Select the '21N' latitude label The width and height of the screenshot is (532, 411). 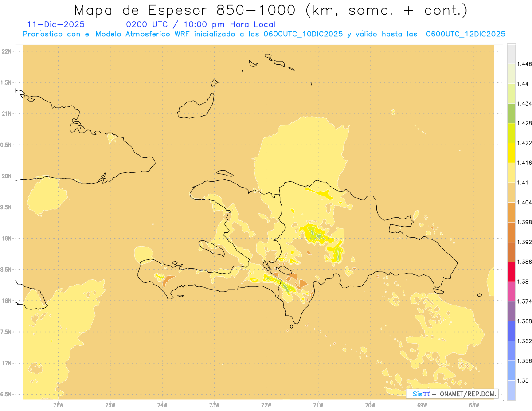pos(7,114)
